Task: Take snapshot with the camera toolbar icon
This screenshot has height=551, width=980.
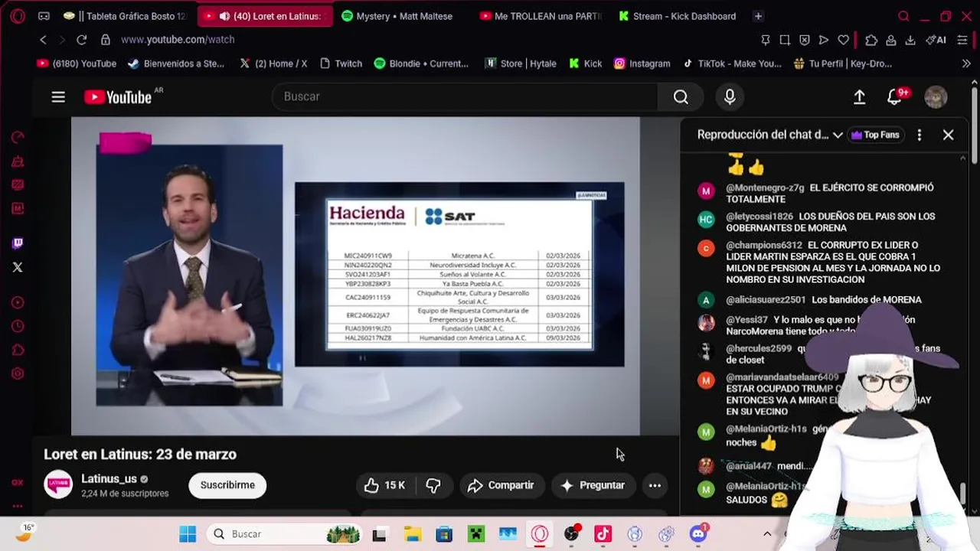Action: click(x=785, y=40)
